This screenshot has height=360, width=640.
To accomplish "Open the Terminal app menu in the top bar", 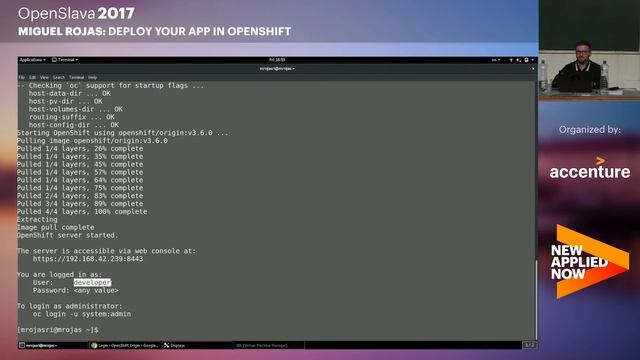I will coord(65,60).
